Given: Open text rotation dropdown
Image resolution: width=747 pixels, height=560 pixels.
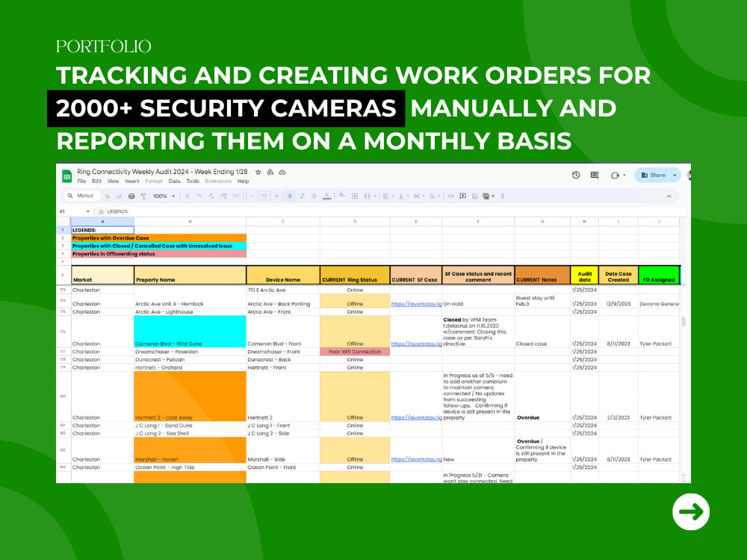Looking at the screenshot, I should click(435, 196).
